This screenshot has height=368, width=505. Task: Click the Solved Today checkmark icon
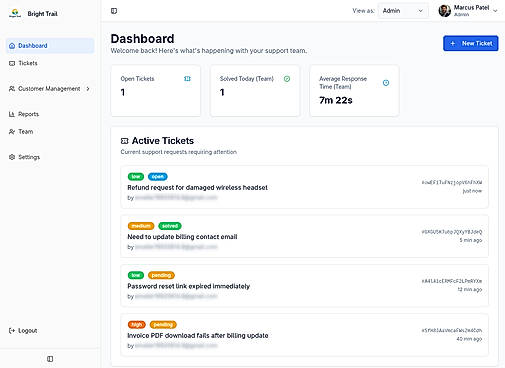[x=287, y=79]
